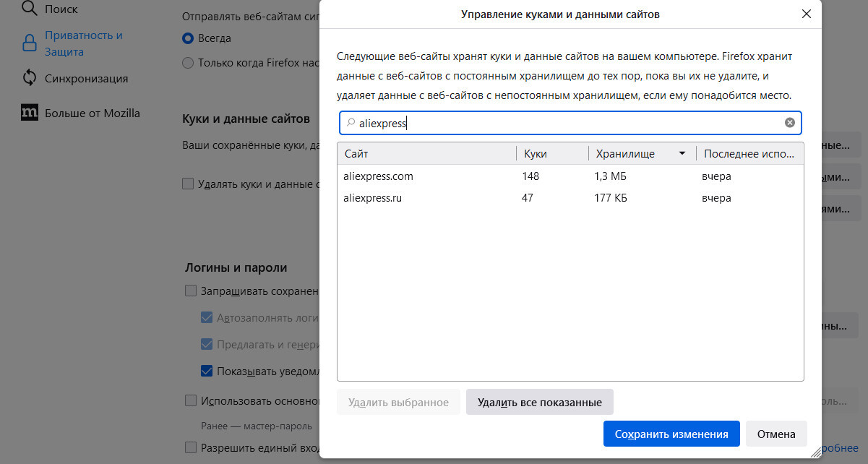Enable 'Удалять куки и данные' checkbox
The image size is (868, 464).
(x=189, y=184)
